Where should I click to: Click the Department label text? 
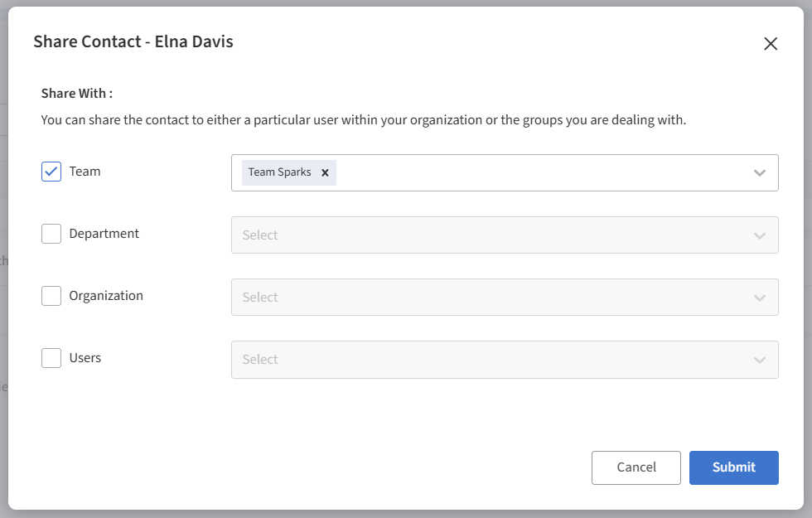tap(104, 234)
